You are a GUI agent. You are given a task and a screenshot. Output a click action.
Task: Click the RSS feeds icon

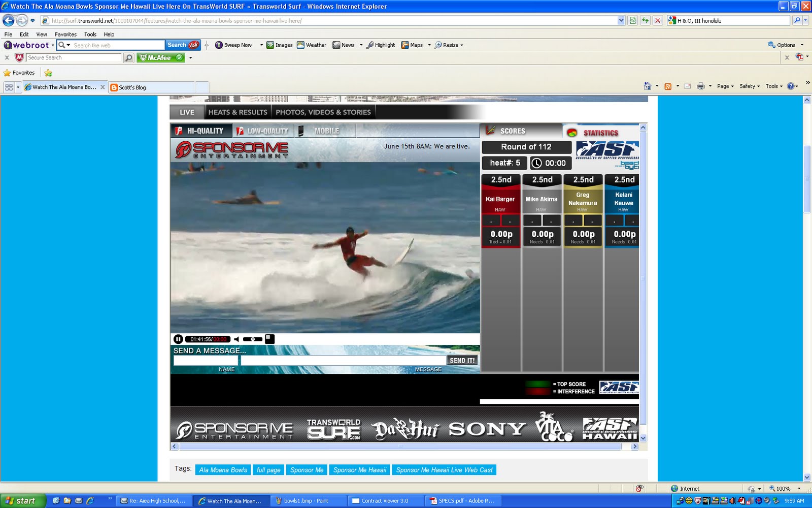[668, 86]
